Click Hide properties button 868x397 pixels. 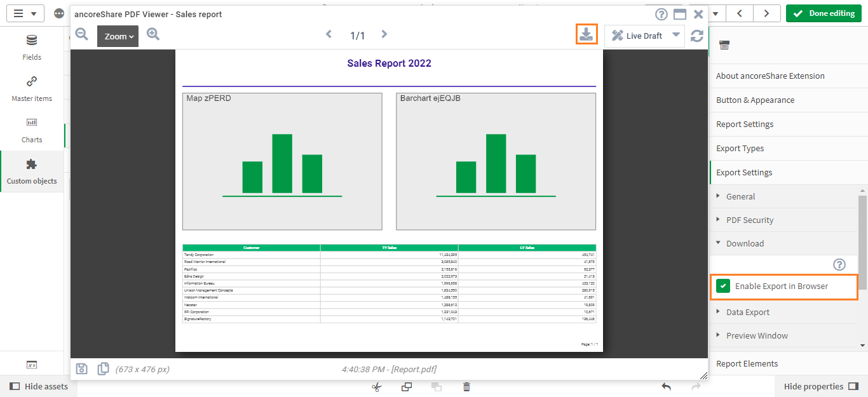(821, 386)
